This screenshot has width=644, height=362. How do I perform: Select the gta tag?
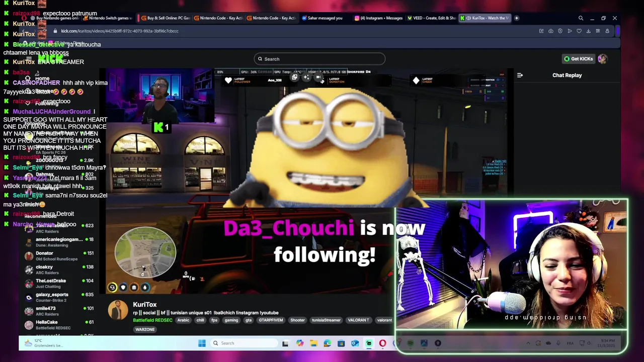[x=249, y=320]
